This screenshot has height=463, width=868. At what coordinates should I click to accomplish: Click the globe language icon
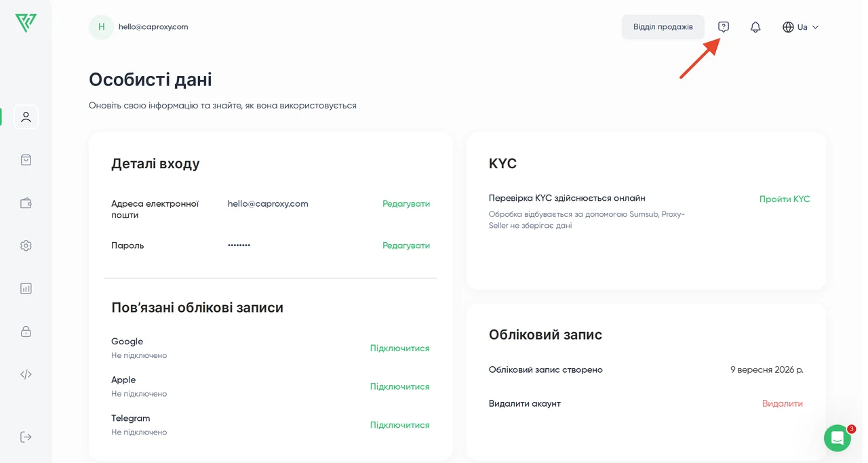[788, 27]
